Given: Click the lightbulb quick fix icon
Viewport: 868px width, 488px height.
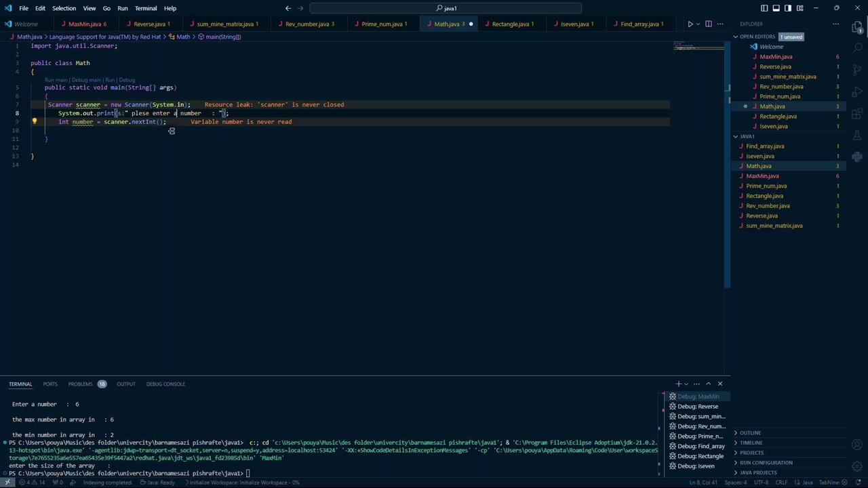Looking at the screenshot, I should (35, 122).
